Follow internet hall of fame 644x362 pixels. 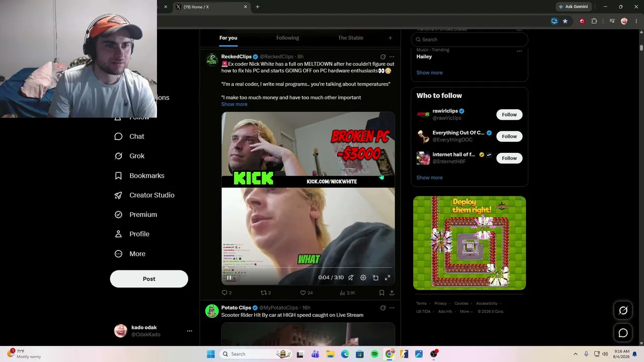pos(509,158)
